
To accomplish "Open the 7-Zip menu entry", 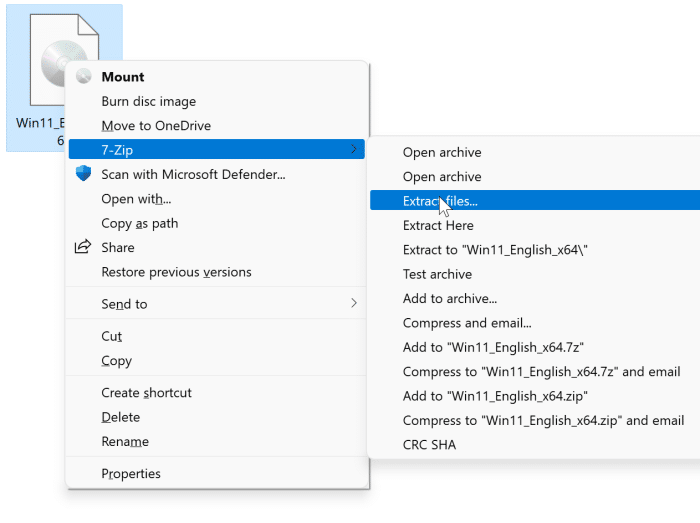I will [x=217, y=149].
